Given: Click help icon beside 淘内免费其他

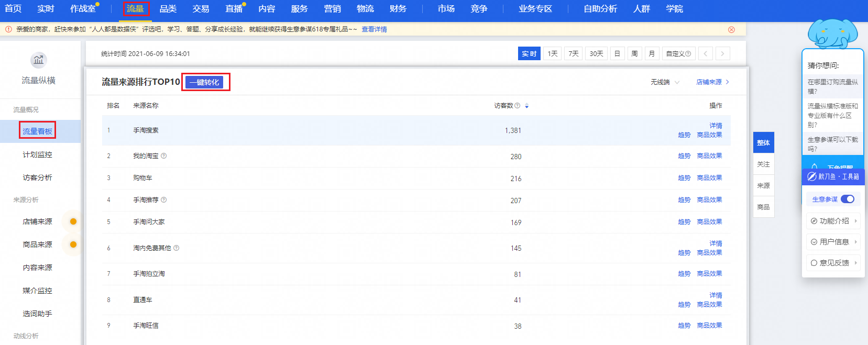Looking at the screenshot, I should (177, 248).
